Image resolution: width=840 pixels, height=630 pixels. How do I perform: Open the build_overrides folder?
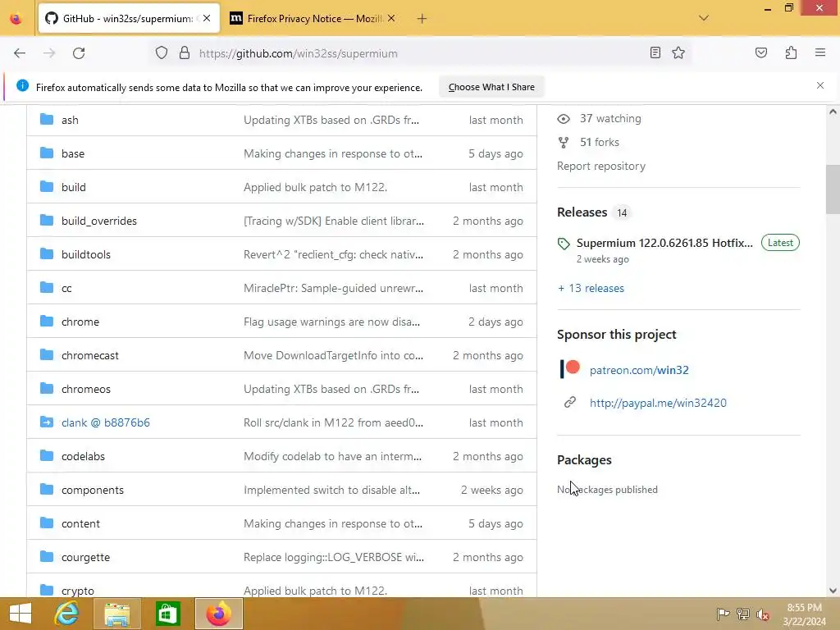click(x=99, y=221)
